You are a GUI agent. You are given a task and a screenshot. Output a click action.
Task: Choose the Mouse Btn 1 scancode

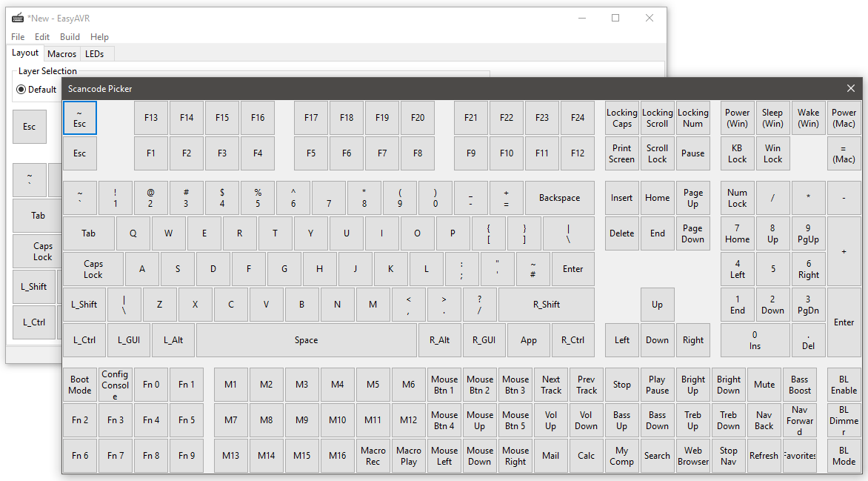[x=444, y=385]
